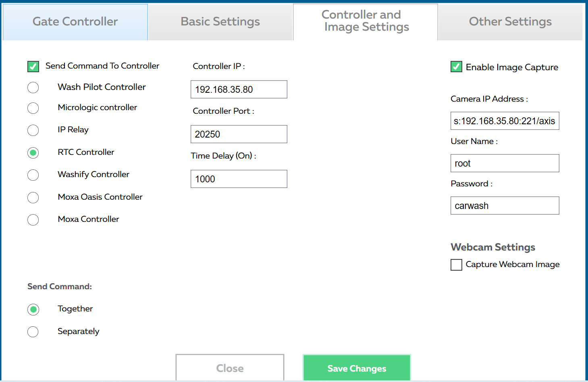Enable Capture Webcam Image
Screen dimensions: 588x382
tap(456, 265)
